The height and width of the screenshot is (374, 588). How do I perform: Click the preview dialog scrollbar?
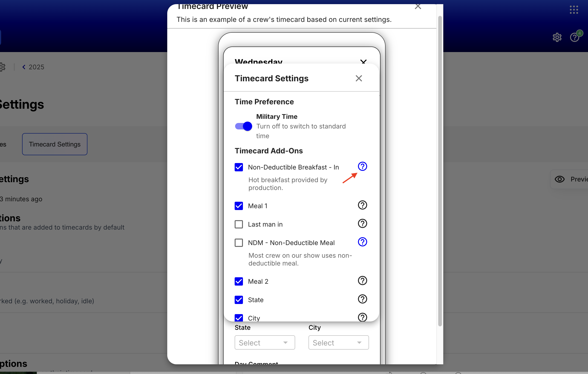click(440, 171)
